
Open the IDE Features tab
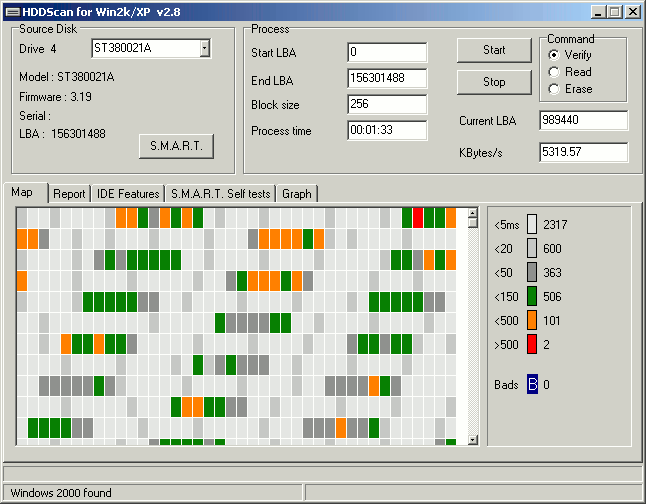point(128,194)
